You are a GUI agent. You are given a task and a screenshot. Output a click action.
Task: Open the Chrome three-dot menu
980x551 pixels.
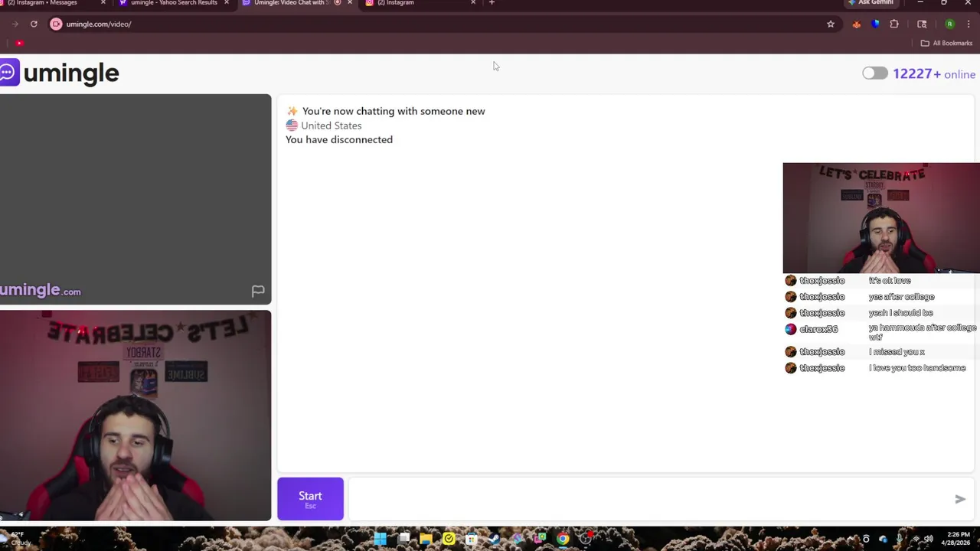969,24
